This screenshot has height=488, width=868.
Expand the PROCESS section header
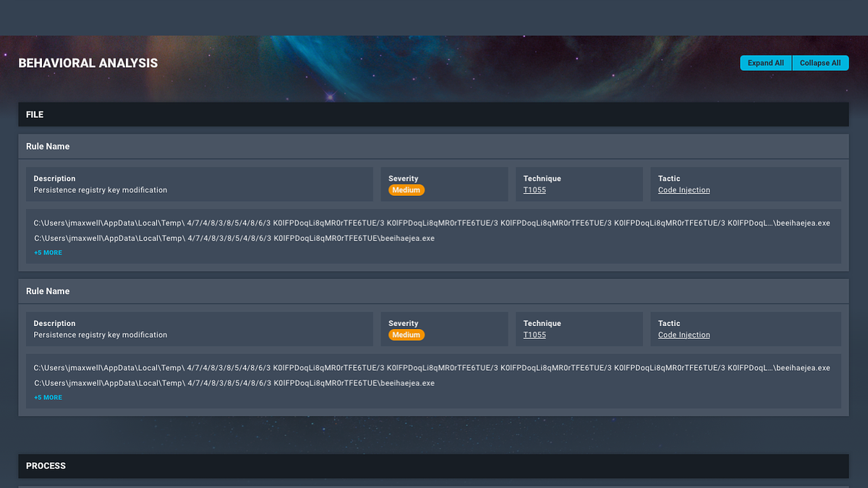tap(433, 466)
